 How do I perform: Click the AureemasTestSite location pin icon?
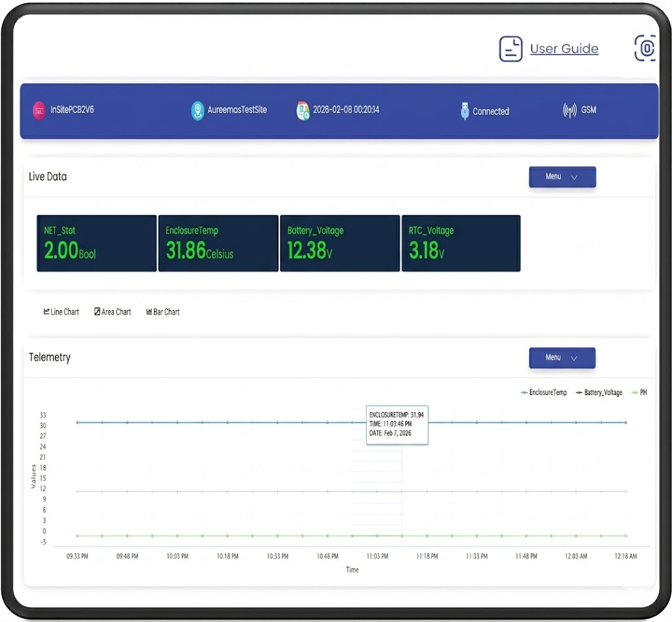coord(198,110)
